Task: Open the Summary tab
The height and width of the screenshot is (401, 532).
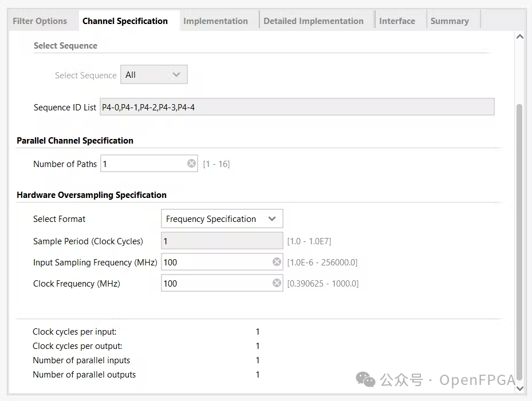Action: click(450, 21)
